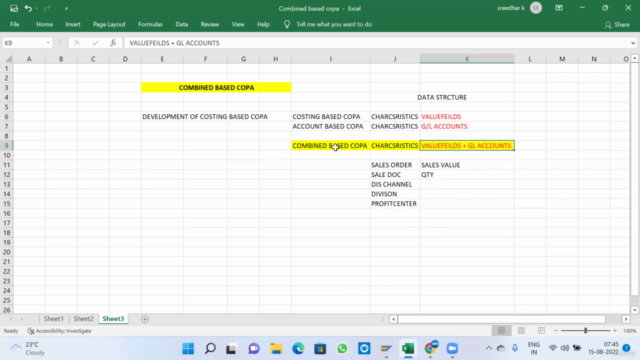This screenshot has height=360, width=640.
Task: Click the taskbar Search icon
Action: click(210, 349)
